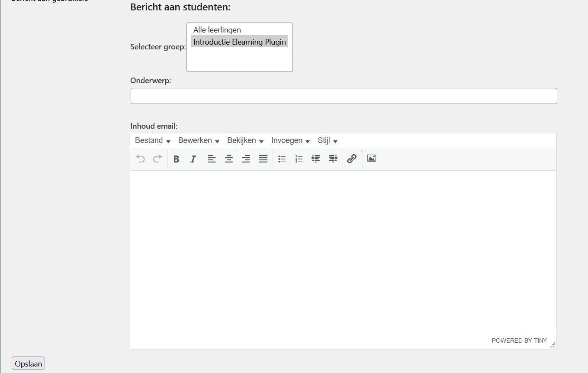
Task: Justify the email text
Action: pyautogui.click(x=263, y=159)
